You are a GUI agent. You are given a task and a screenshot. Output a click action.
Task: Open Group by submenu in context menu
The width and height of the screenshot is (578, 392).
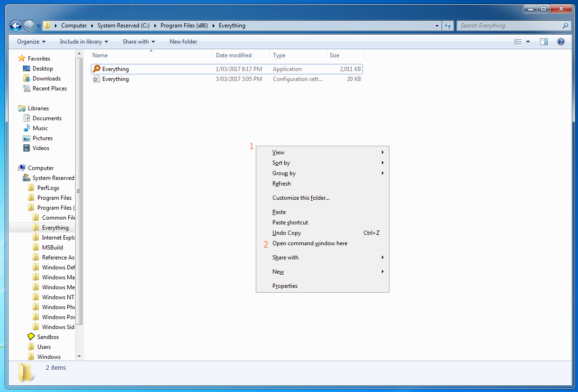coord(322,173)
